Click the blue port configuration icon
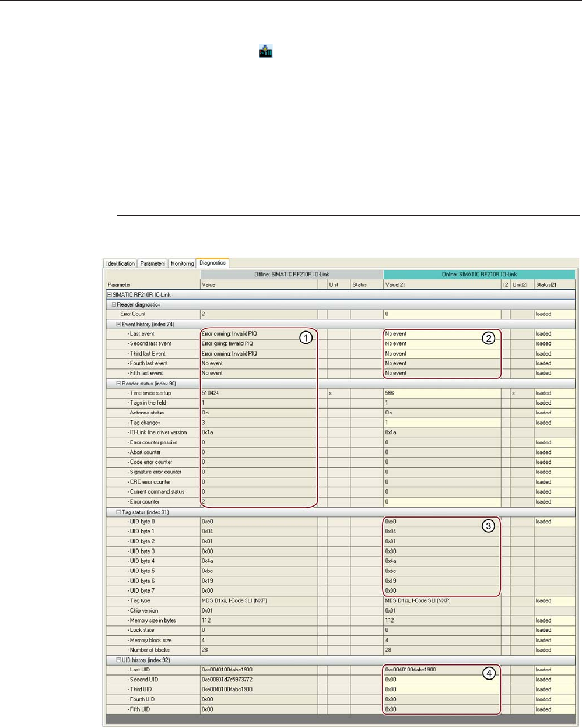582x728 pixels. click(x=265, y=51)
